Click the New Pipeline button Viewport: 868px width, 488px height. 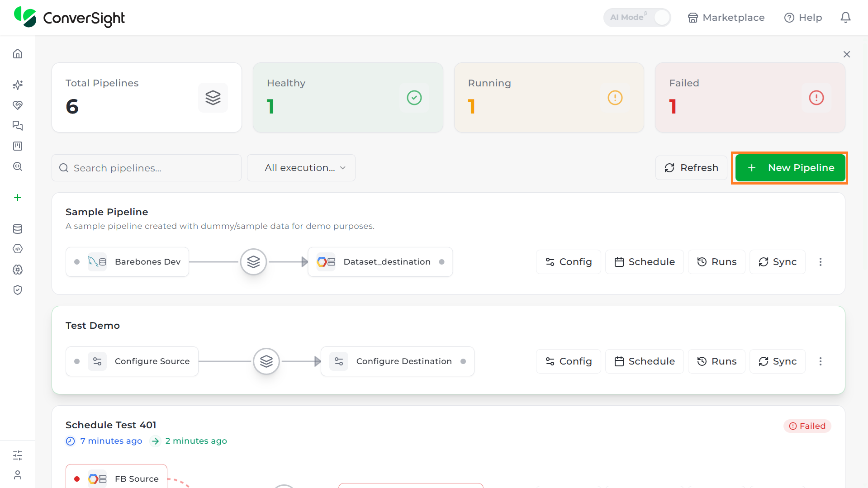click(790, 168)
